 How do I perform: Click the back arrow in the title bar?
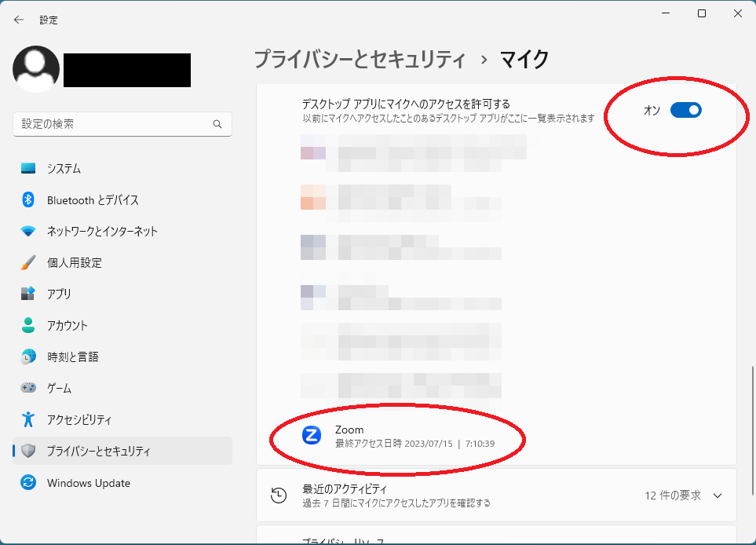click(x=19, y=20)
